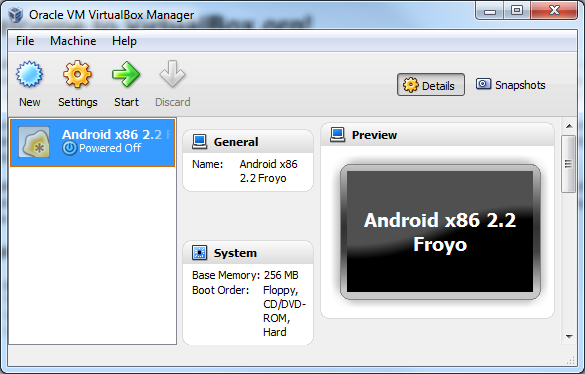This screenshot has width=585, height=374.
Task: Click the Android x86 2.2 Froyo preview
Action: [440, 232]
